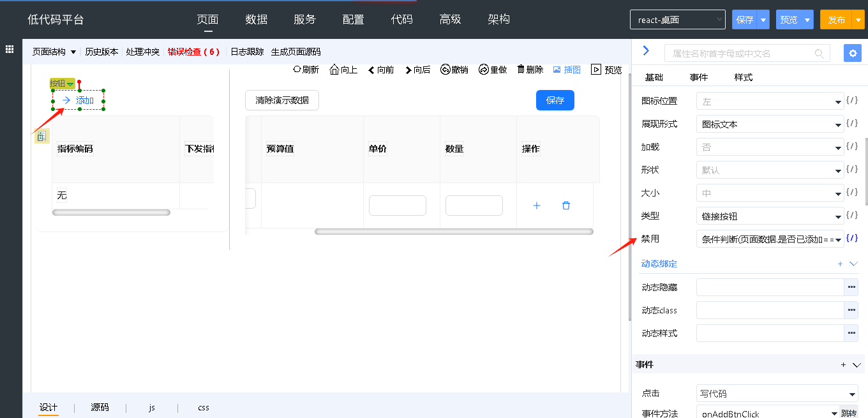Image resolution: width=868 pixels, height=418 pixels.
Task: Click the 预览 play icon in canvas toolbar
Action: [x=596, y=70]
